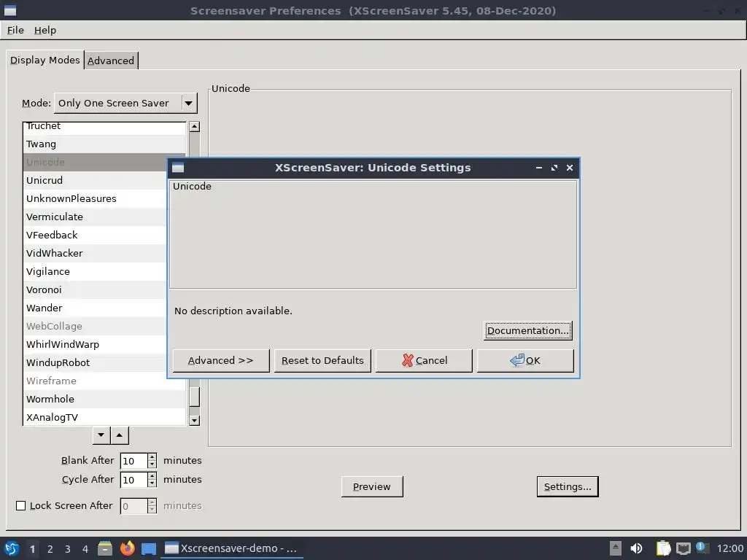The image size is (747, 560).
Task: Switch to the Advanced tab
Action: pyautogui.click(x=111, y=61)
